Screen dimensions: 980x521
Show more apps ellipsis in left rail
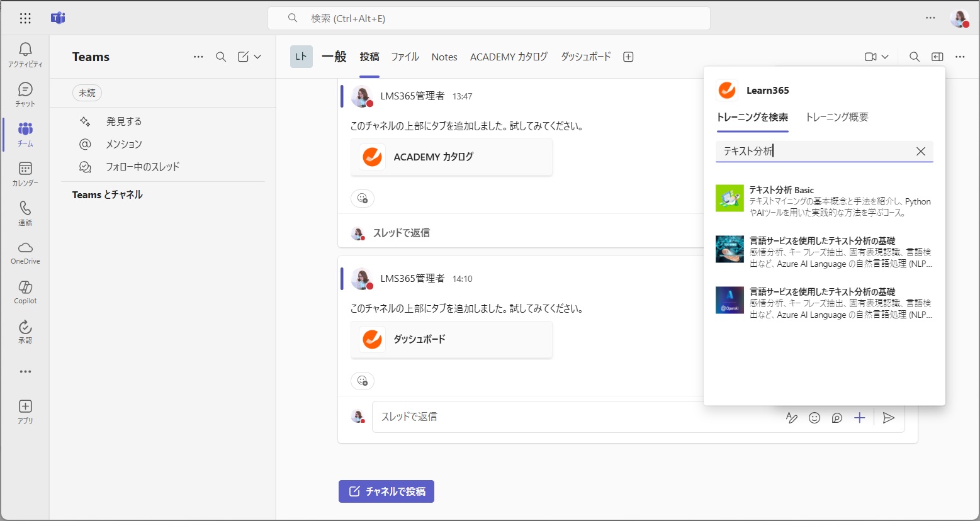(x=25, y=371)
